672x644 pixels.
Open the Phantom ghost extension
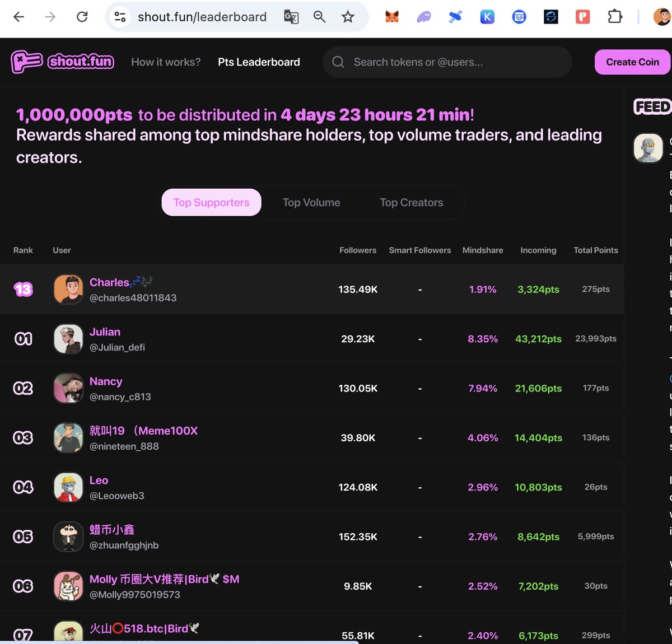pyautogui.click(x=424, y=17)
